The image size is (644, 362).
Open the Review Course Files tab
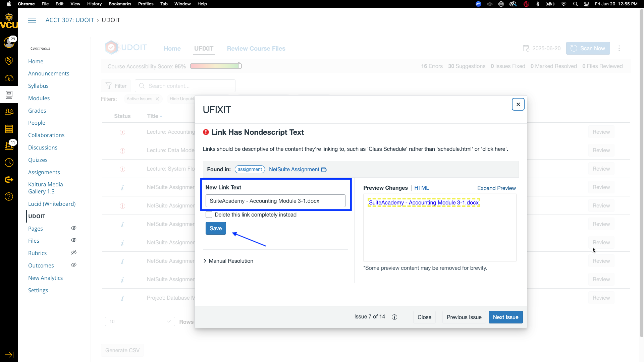(x=256, y=49)
